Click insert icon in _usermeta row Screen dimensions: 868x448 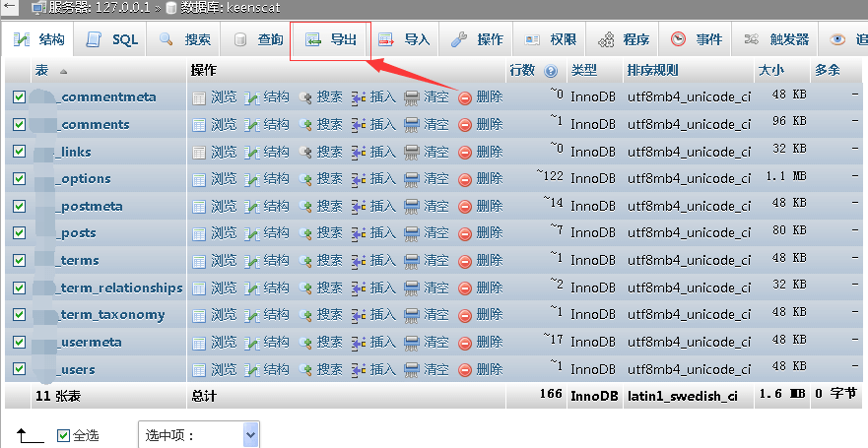coord(359,343)
